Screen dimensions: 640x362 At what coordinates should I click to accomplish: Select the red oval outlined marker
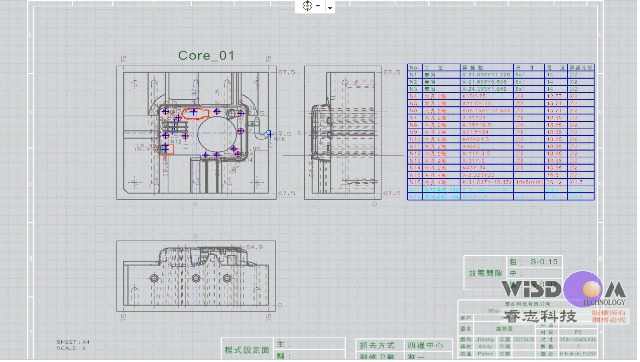(x=195, y=113)
